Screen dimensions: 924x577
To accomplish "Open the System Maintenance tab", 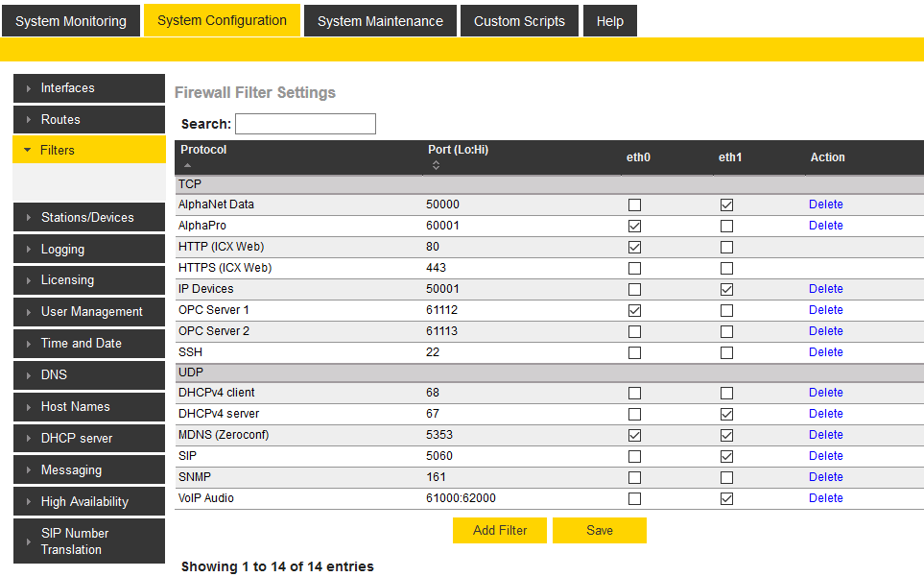I will point(380,21).
